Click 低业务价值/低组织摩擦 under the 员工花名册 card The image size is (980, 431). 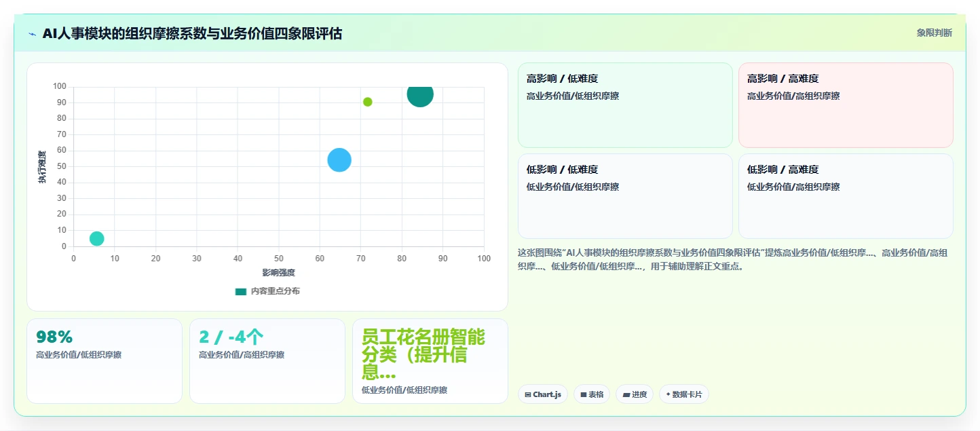click(x=404, y=390)
